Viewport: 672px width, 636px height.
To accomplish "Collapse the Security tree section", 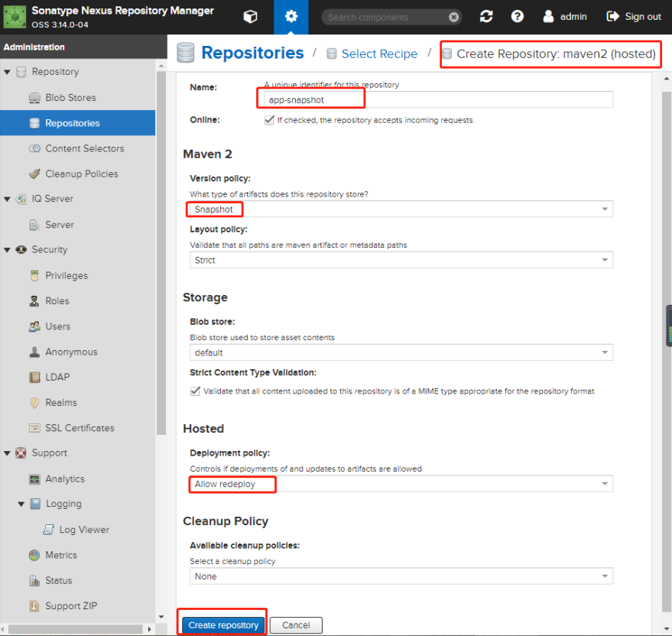I will click(8, 250).
